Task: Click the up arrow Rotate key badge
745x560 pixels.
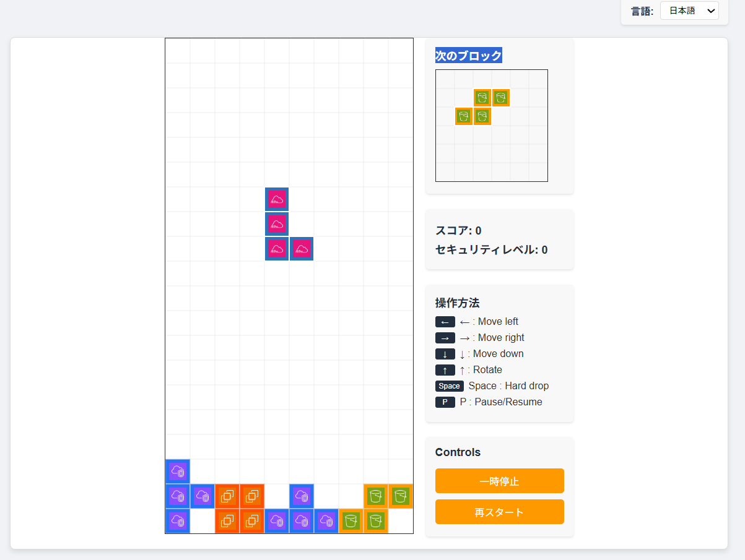Action: tap(445, 370)
